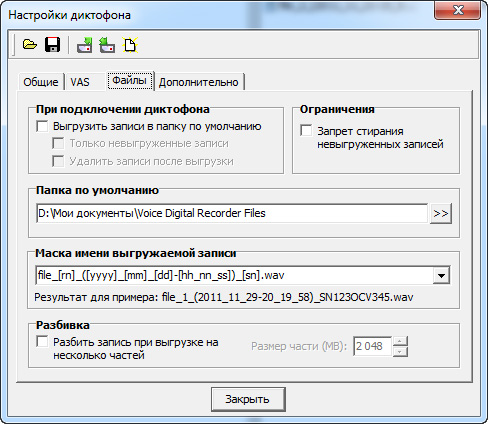Tick Только невыгруженные записи checkbox
488x424 pixels.
point(58,144)
